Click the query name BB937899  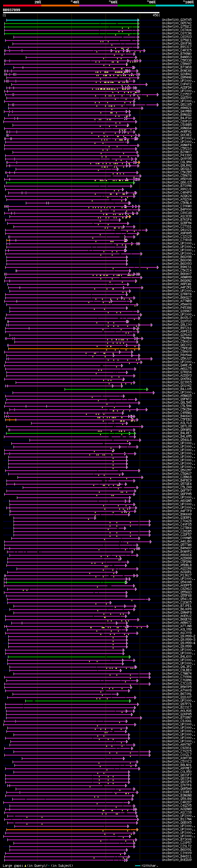[x=11, y=10]
